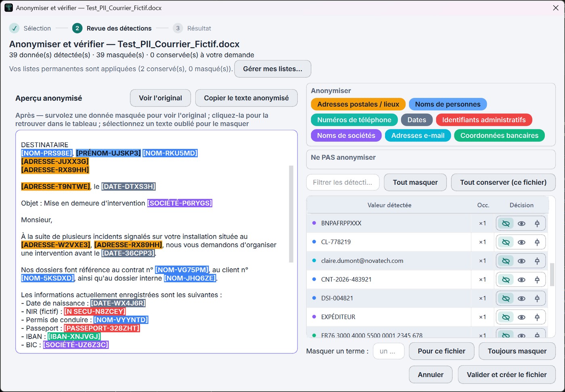565x392 pixels.
Task: Click the masked tag [PRÉNOM-UJSKP3]
Action: pos(108,153)
